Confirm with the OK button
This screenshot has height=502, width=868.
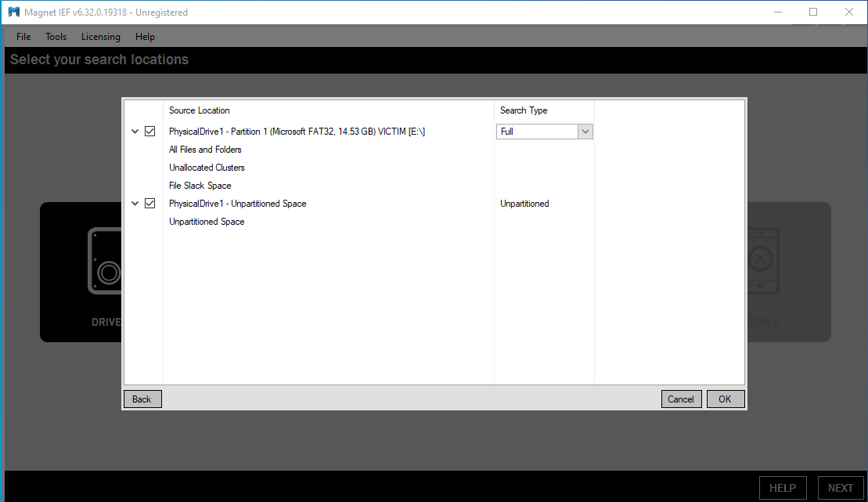[x=726, y=399]
